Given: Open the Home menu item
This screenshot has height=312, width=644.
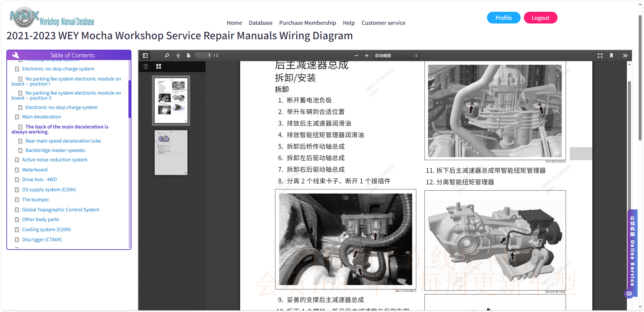Looking at the screenshot, I should click(234, 23).
